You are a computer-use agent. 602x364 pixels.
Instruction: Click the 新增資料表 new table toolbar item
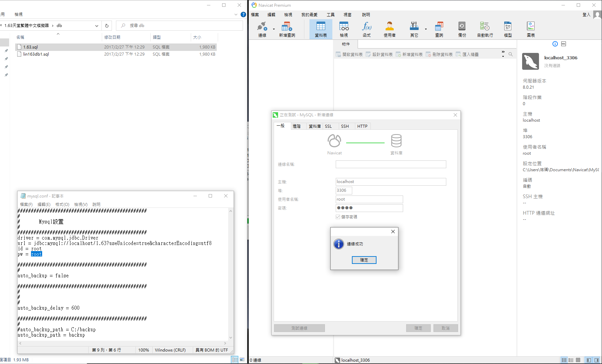409,54
